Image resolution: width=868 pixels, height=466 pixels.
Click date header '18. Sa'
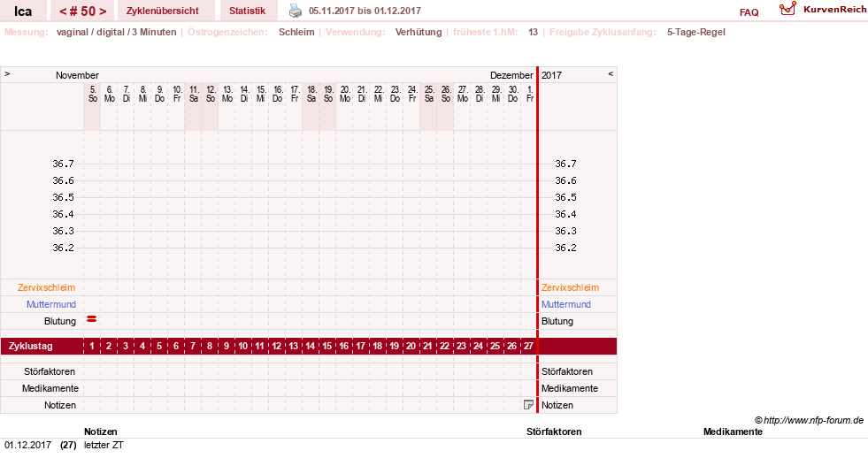pos(311,94)
